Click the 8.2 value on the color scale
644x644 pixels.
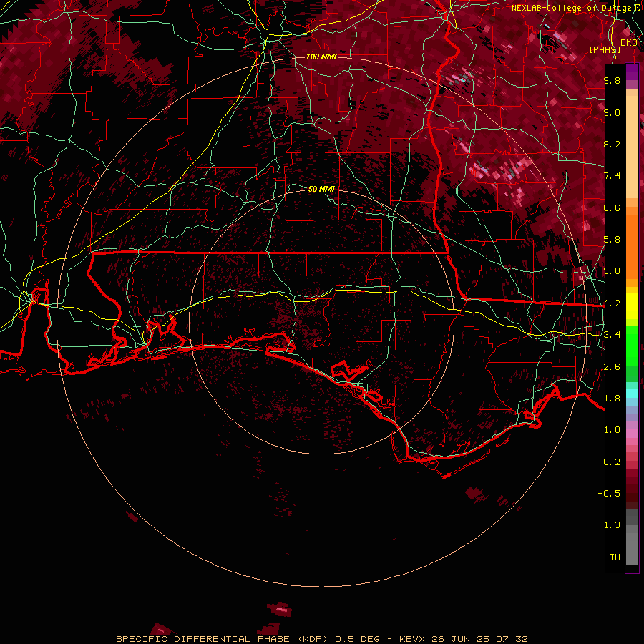612,144
